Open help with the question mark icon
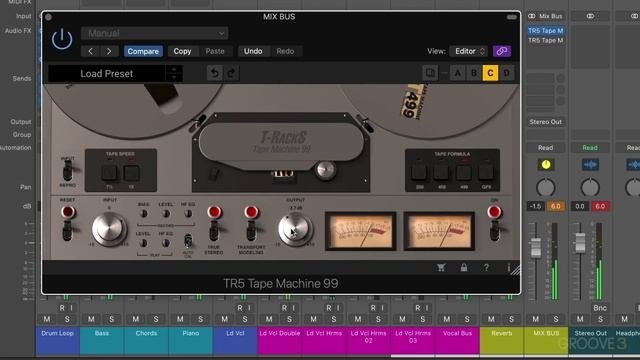640x360 pixels. pyautogui.click(x=486, y=268)
